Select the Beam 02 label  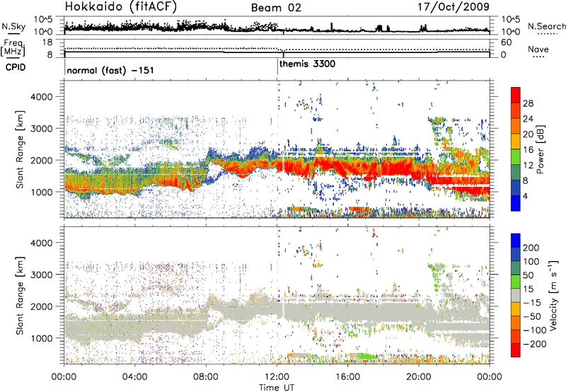pos(276,8)
